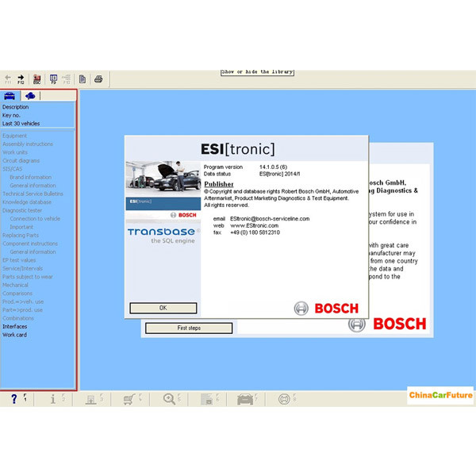
Task: Switch to the car vehicle tab
Action: click(10, 95)
